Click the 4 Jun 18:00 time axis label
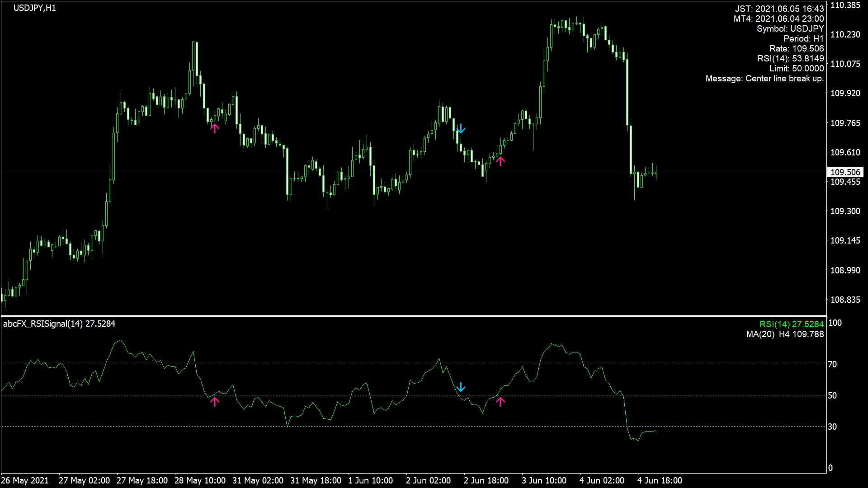The image size is (868, 488). [x=660, y=480]
